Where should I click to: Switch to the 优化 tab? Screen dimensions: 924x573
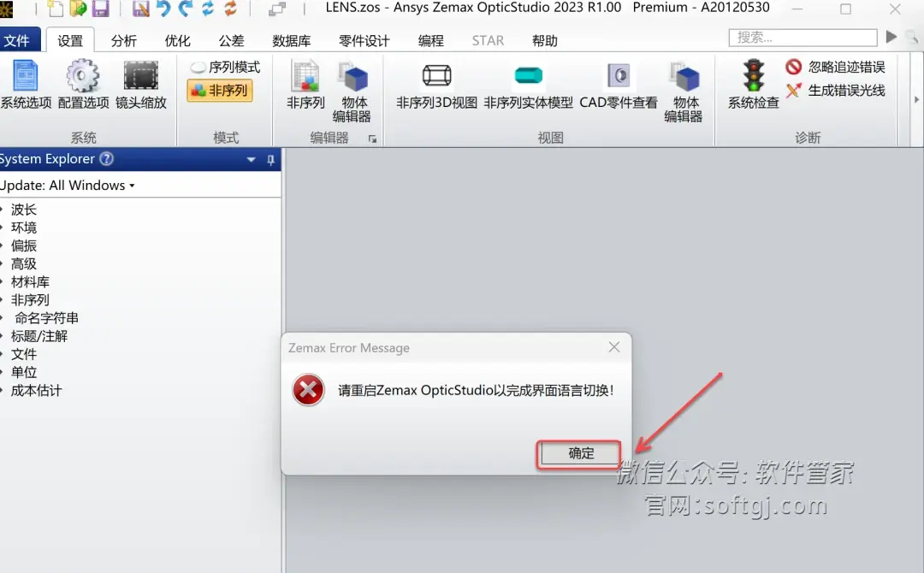pos(177,41)
